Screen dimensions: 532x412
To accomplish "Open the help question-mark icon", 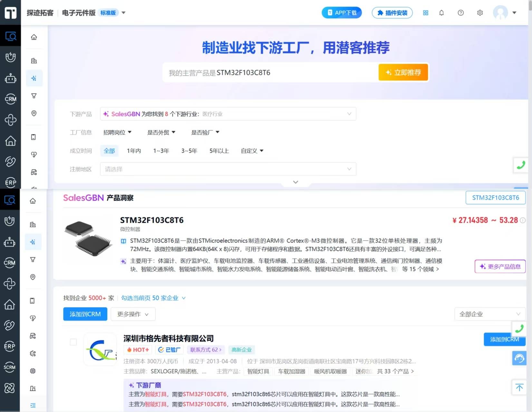I will click(461, 13).
